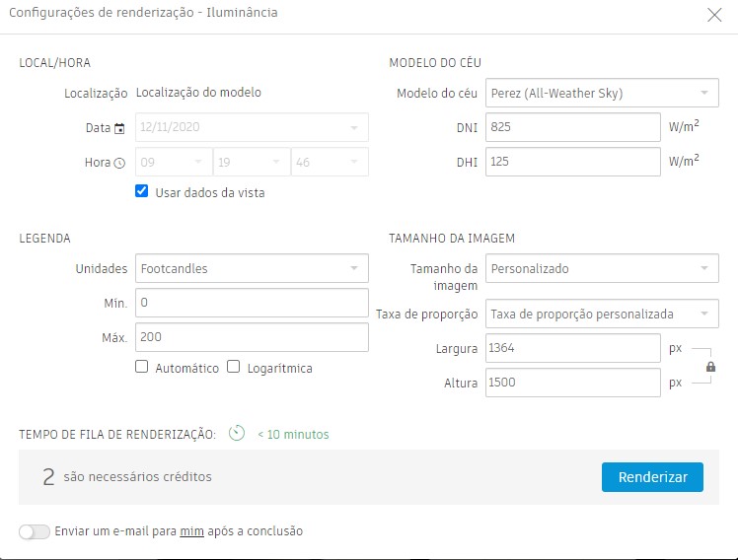
Task: Enable the Logarítmica checkbox
Action: (234, 368)
